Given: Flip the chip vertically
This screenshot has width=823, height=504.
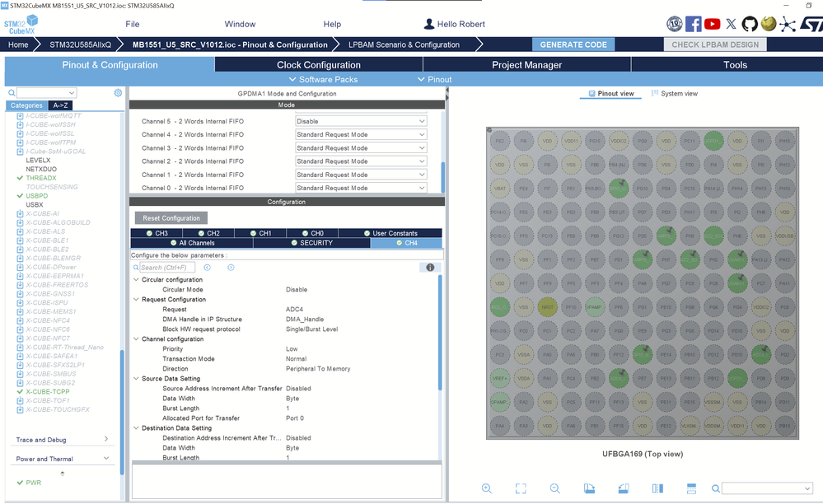Looking at the screenshot, I should pyautogui.click(x=691, y=488).
